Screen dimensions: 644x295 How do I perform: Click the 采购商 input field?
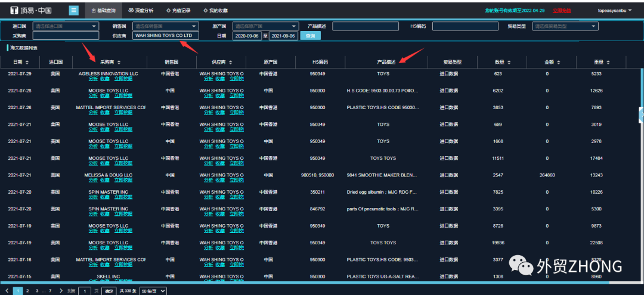66,36
